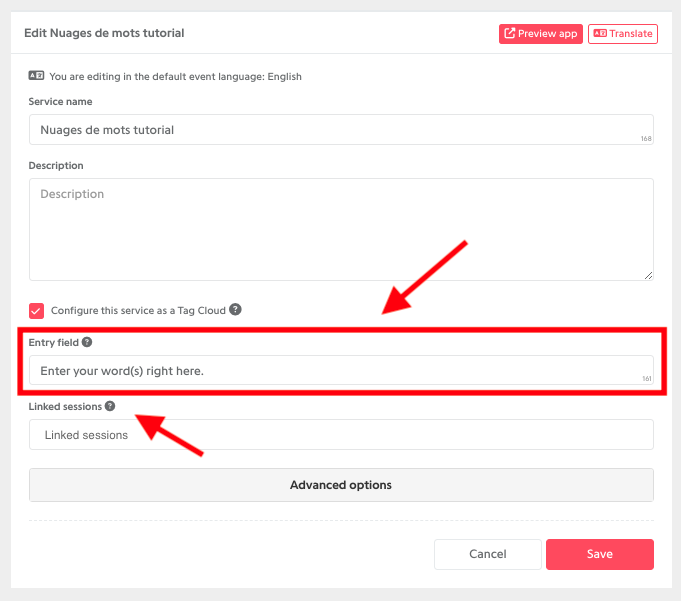This screenshot has width=681, height=601.
Task: Click the Service name character counter
Action: 646,139
